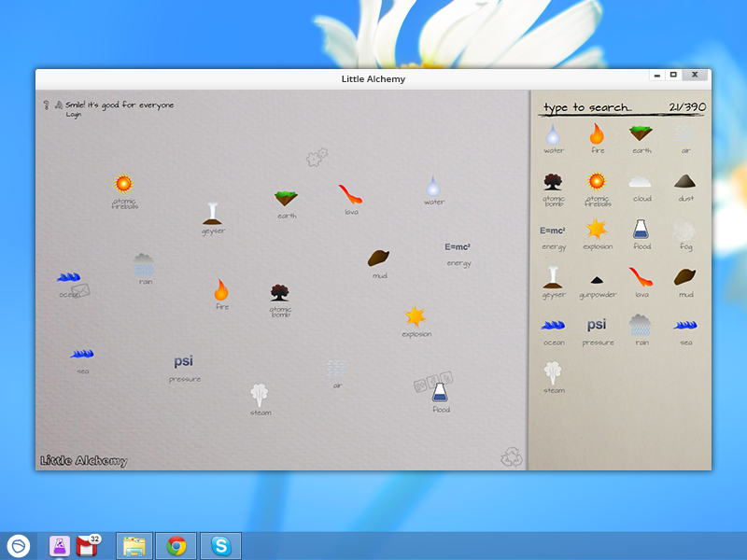Viewport: 747px width, 560px height.
Task: Select pressure in the library panel
Action: [x=598, y=332]
